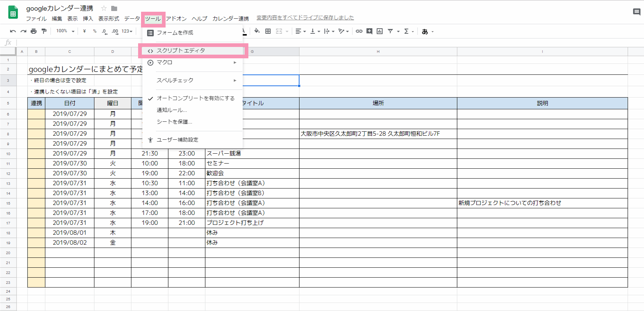
Task: Apply percent format with the % icon
Action: point(95,32)
